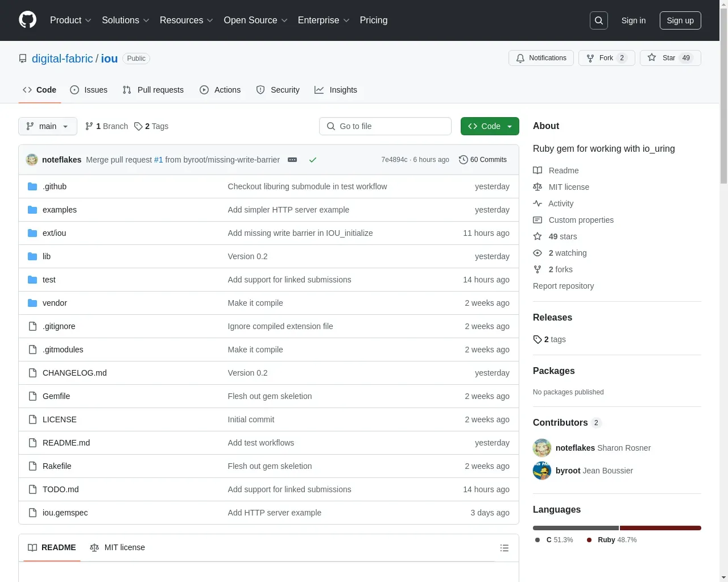The height and width of the screenshot is (582, 728).
Task: Open the Rakefile file
Action: pos(57,466)
